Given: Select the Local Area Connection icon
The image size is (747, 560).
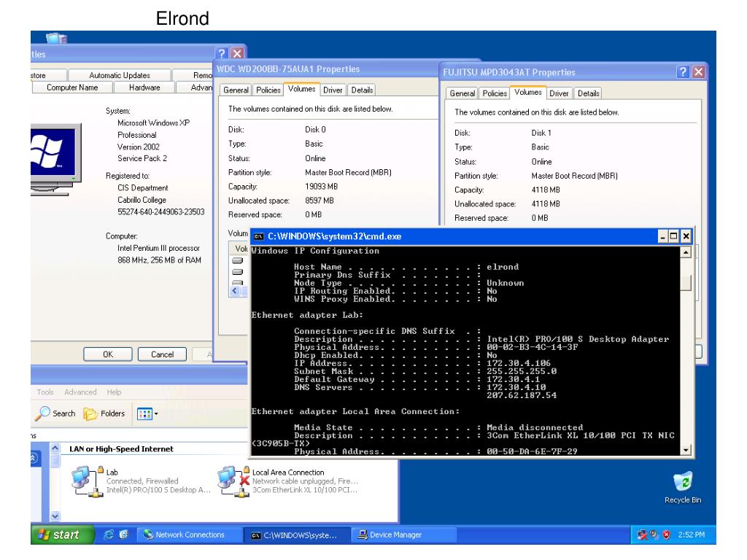Looking at the screenshot, I should [x=233, y=481].
